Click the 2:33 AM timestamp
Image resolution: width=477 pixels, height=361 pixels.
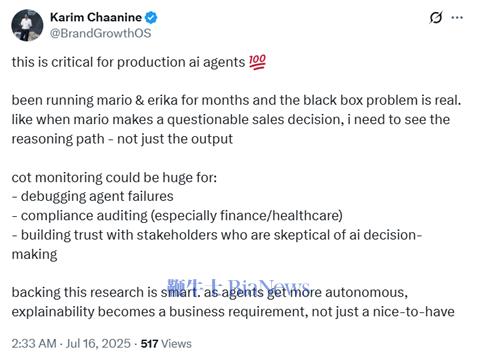click(x=34, y=344)
